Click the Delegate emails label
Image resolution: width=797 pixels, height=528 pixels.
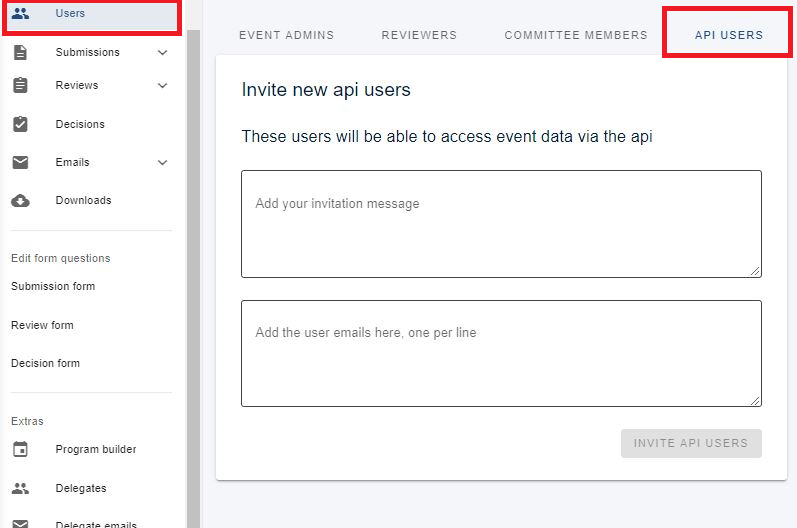pyautogui.click(x=96, y=524)
